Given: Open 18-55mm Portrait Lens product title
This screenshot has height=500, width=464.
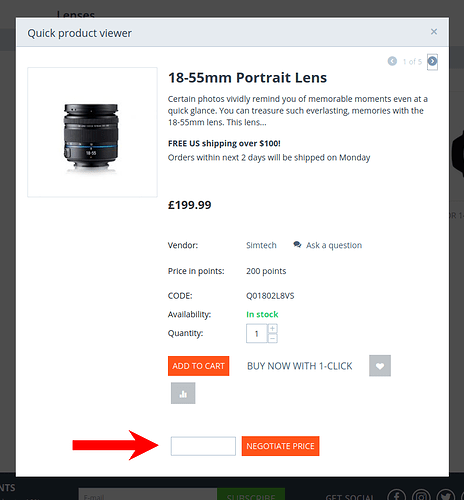Looking at the screenshot, I should 247,77.
